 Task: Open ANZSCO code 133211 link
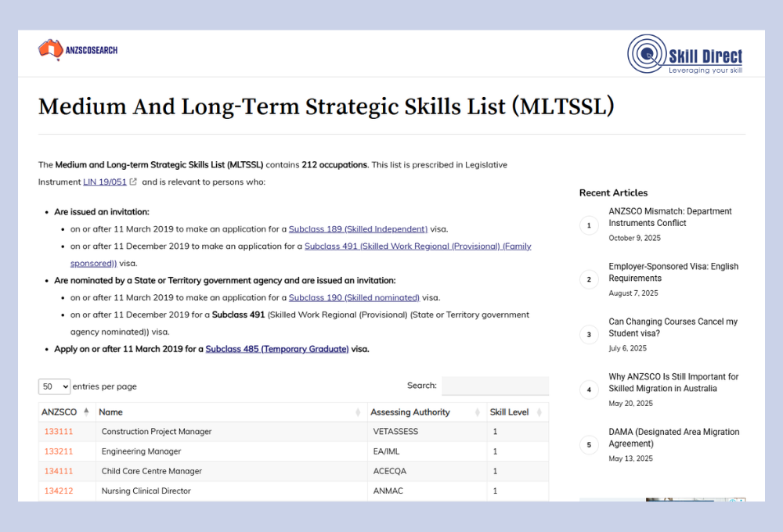point(59,451)
